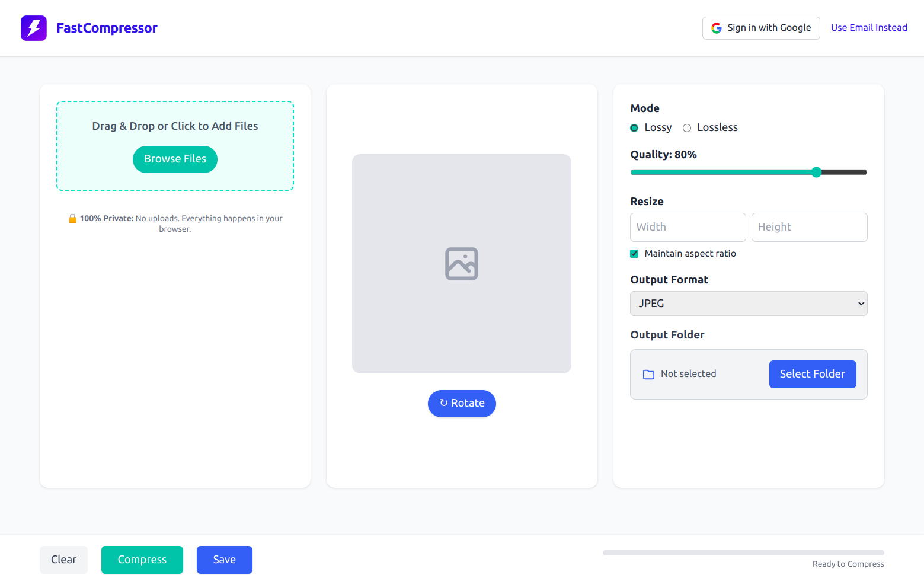Image resolution: width=924 pixels, height=575 pixels.
Task: Enable the Lossless compression mode
Action: coord(686,127)
